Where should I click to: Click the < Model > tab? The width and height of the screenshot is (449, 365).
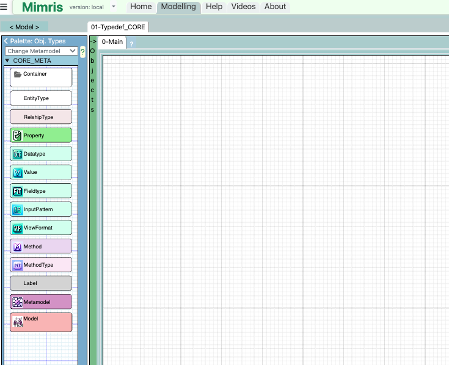tap(24, 27)
